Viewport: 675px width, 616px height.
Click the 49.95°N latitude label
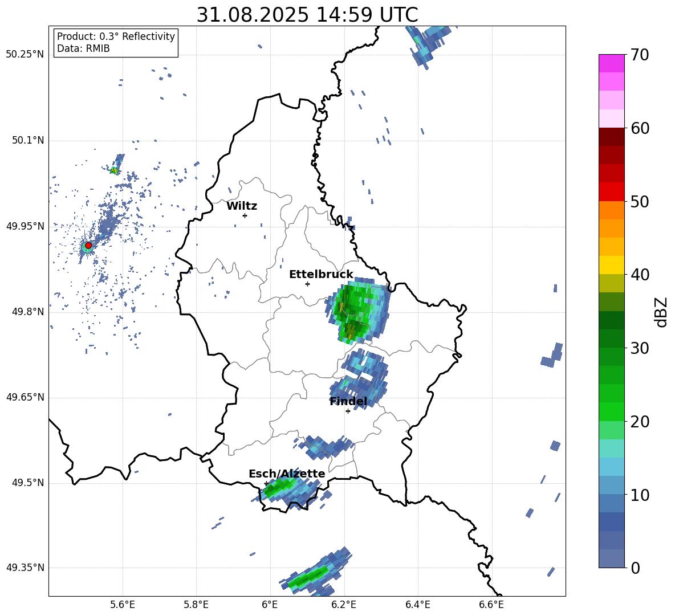click(25, 226)
